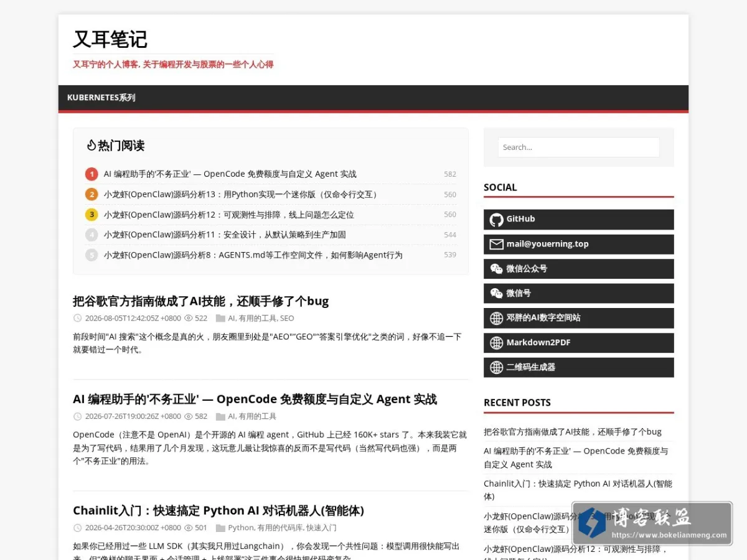Open the 二维码生成器 link
747x560 pixels.
(x=578, y=367)
